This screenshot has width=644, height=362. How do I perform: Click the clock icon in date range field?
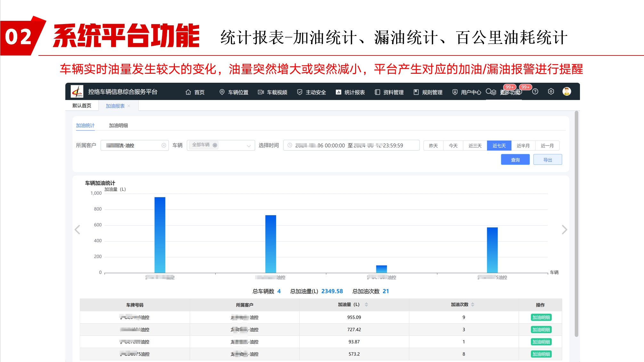(290, 145)
